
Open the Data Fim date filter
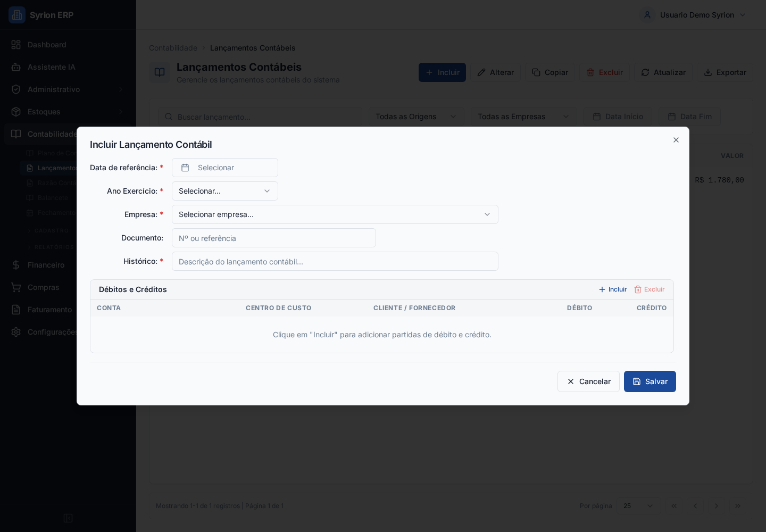coord(690,117)
